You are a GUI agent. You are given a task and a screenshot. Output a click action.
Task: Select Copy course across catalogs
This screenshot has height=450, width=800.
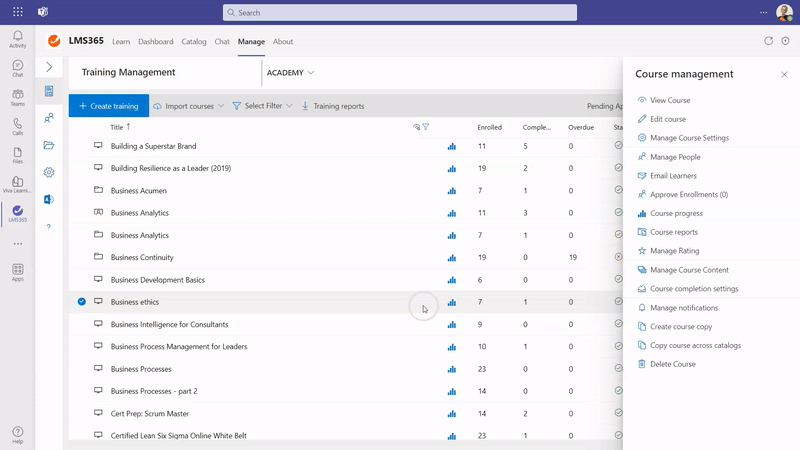[x=689, y=345]
